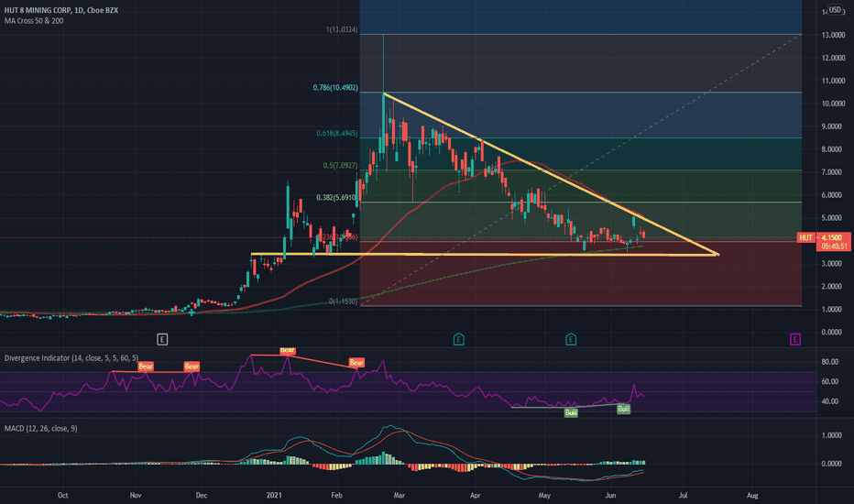Click the Jul label on the time axis
Viewport: 854px width, 504px height.
click(x=683, y=495)
